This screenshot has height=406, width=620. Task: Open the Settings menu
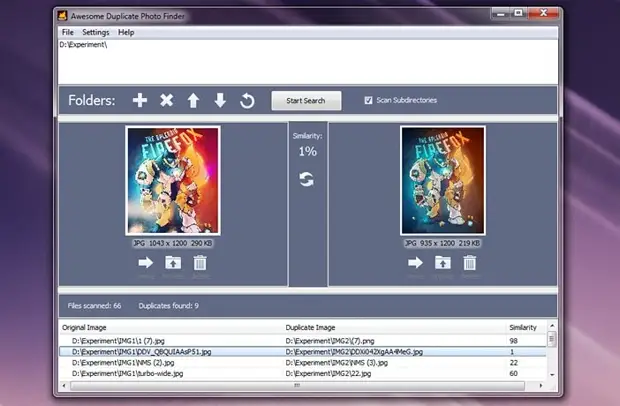coord(96,32)
